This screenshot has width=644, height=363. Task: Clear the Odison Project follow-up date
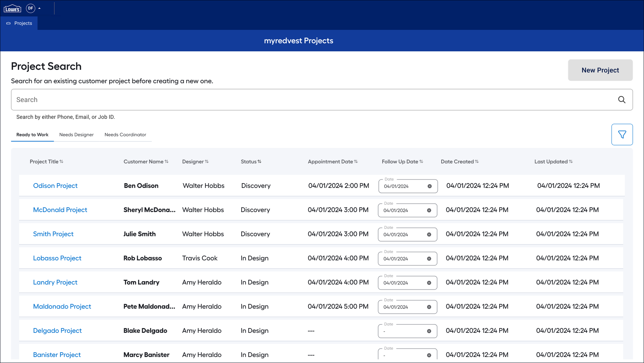[x=430, y=187]
